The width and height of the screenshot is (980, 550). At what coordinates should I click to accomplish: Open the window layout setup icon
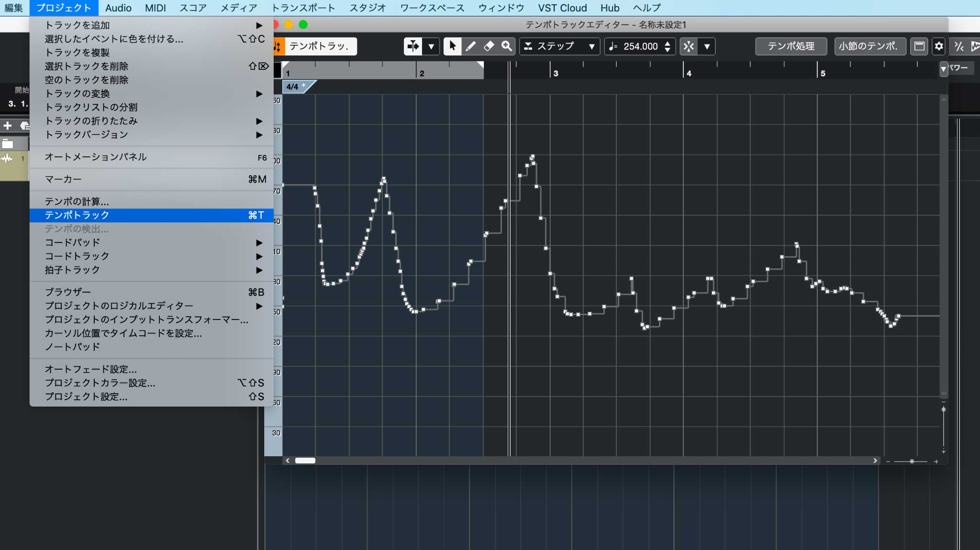point(919,46)
